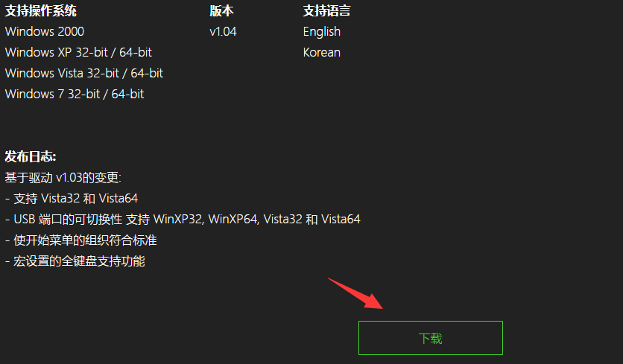Click the 下载 text inside green button

(430, 338)
